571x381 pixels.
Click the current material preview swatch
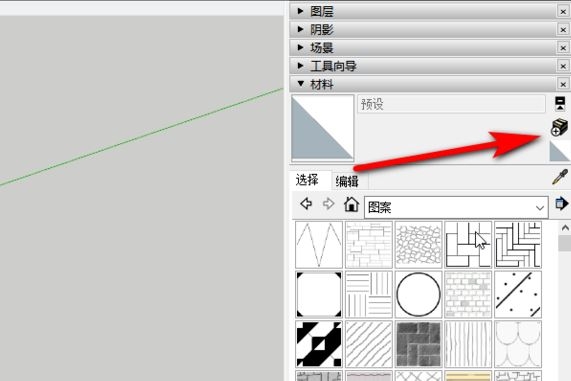(x=323, y=127)
